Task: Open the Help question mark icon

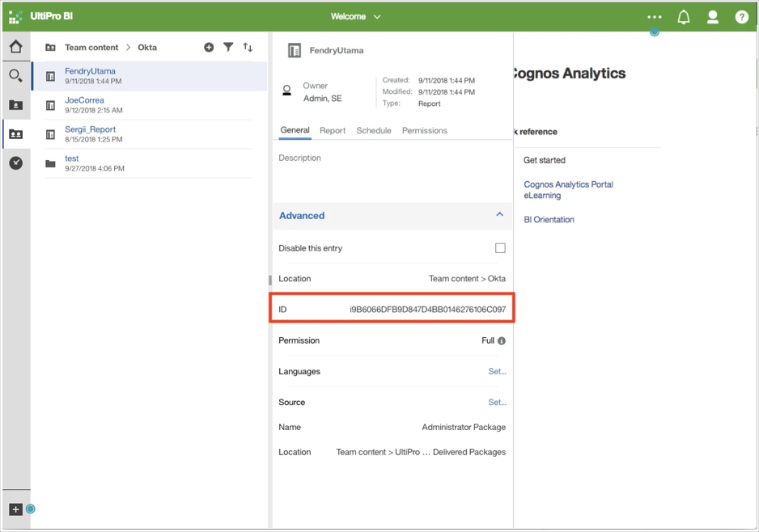Action: pos(741,17)
